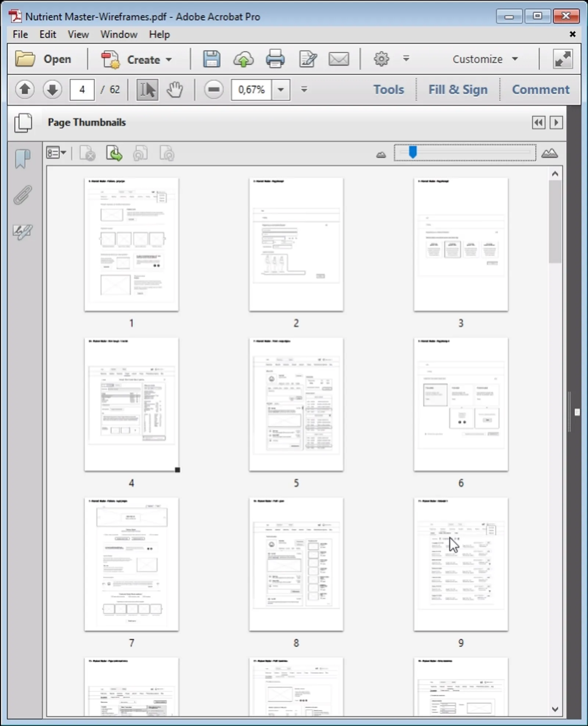Image resolution: width=588 pixels, height=726 pixels.
Task: Send file using envelope icon
Action: click(338, 59)
